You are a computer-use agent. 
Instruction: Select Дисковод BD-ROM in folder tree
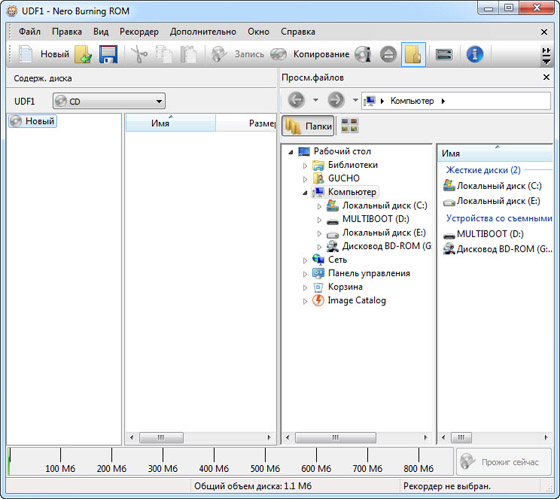click(x=386, y=246)
